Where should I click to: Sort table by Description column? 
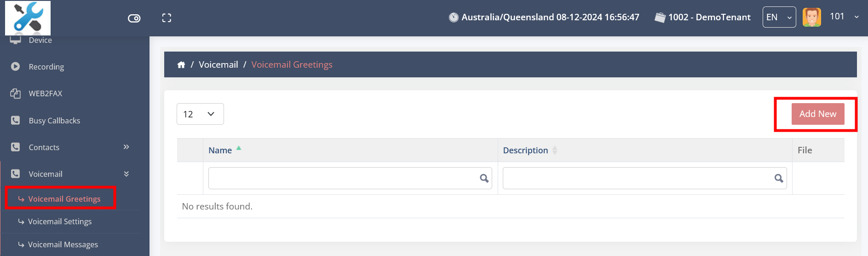[525, 151]
